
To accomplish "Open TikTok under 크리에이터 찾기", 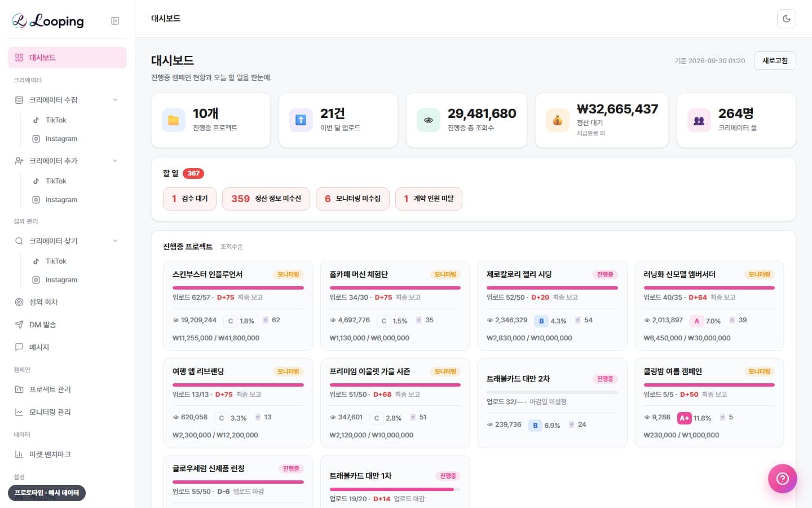I will (76, 261).
